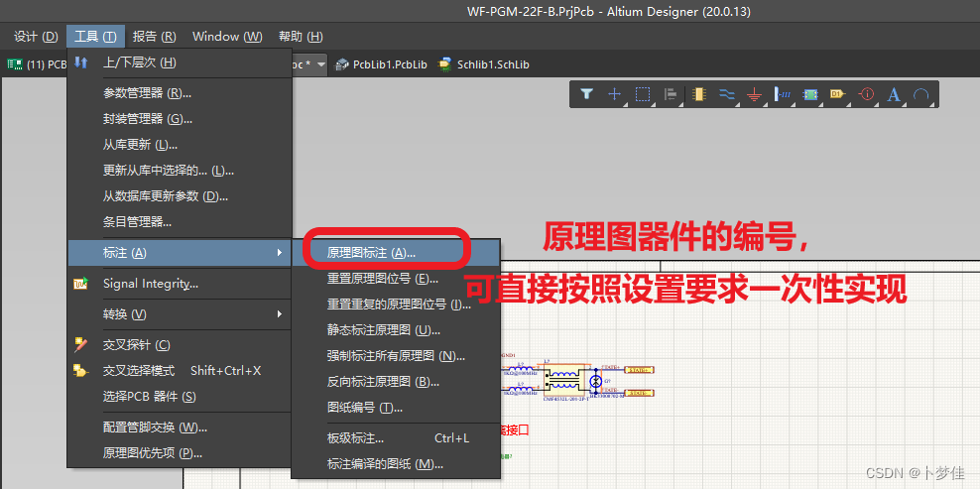
Task: Open 条目管理器... menu item
Action: (180, 221)
